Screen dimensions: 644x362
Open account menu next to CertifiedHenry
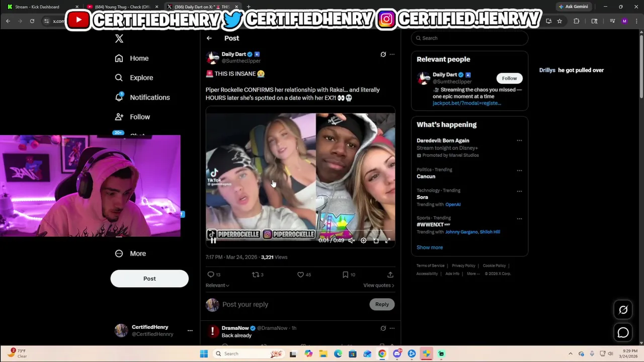pos(190,330)
